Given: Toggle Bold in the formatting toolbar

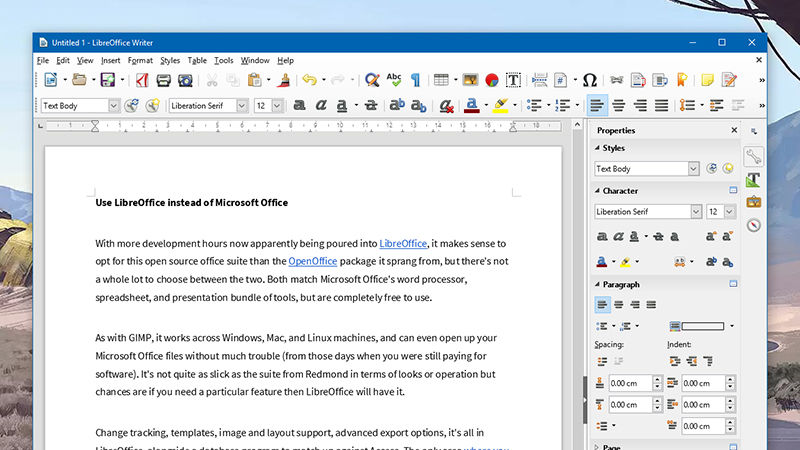Looking at the screenshot, I should coord(299,106).
